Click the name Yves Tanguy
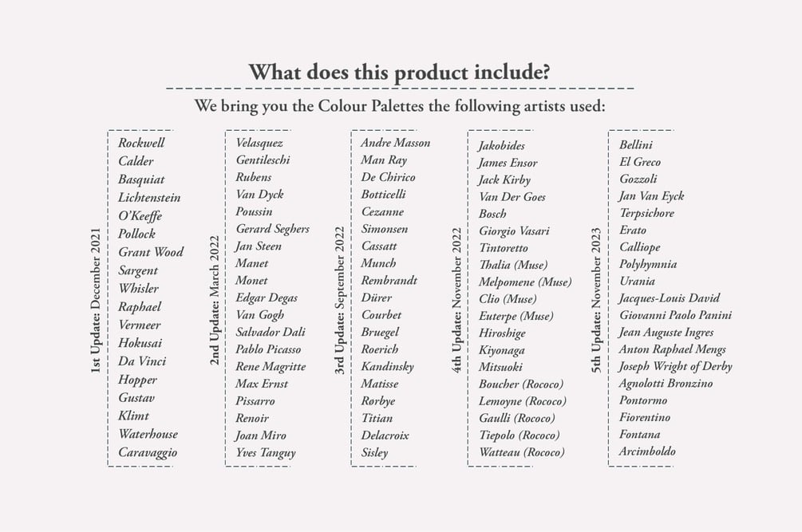Image resolution: width=802 pixels, height=532 pixels. [x=265, y=452]
